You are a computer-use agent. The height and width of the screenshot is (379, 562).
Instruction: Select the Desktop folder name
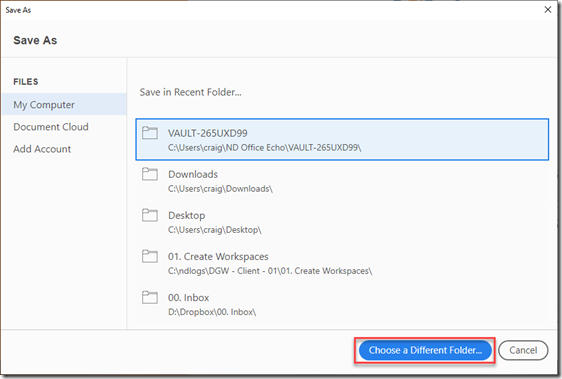coord(187,215)
